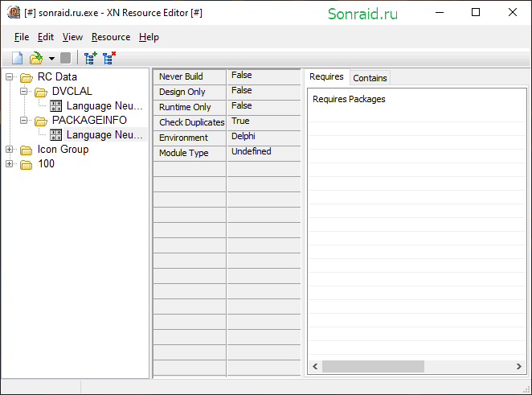
Task: Select the 100 folder
Action: tap(46, 163)
